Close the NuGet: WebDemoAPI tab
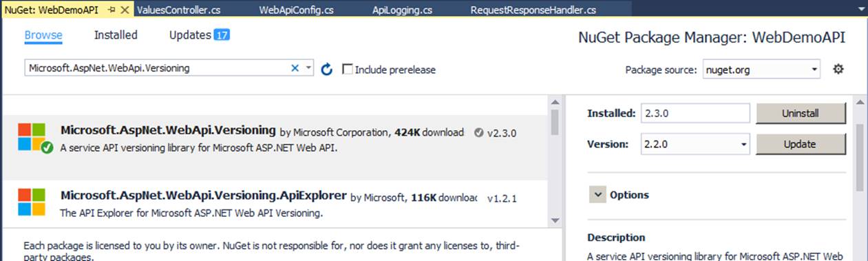The image size is (868, 261). coord(125,10)
